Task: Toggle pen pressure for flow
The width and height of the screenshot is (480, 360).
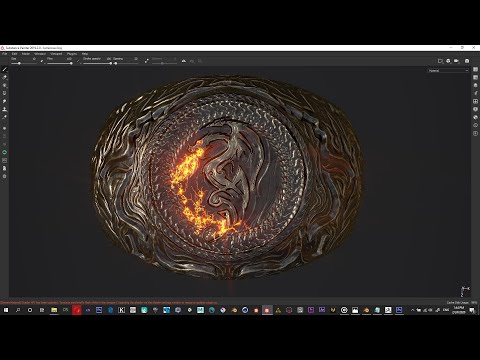Action: pyautogui.click(x=79, y=61)
